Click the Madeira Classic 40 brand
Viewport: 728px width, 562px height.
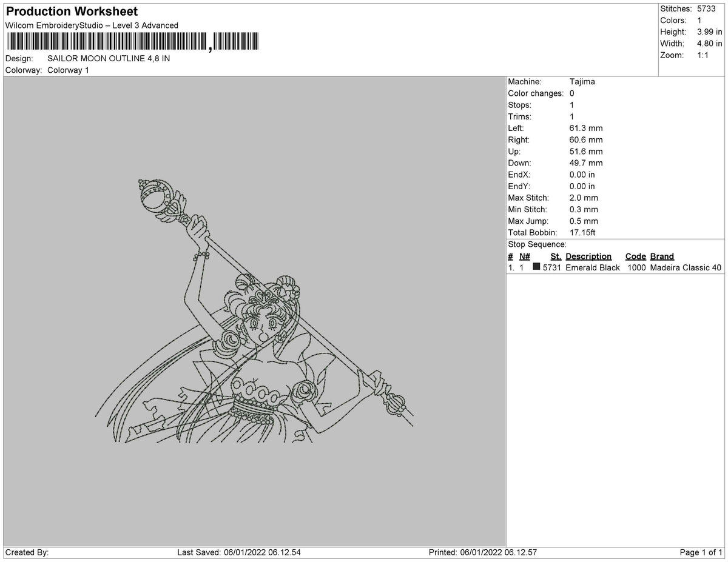(x=686, y=267)
